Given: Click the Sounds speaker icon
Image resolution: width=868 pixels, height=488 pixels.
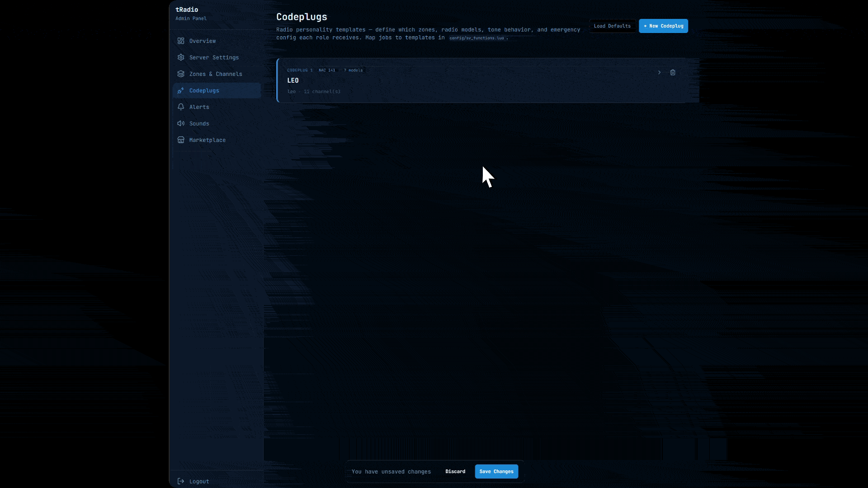Looking at the screenshot, I should (181, 123).
